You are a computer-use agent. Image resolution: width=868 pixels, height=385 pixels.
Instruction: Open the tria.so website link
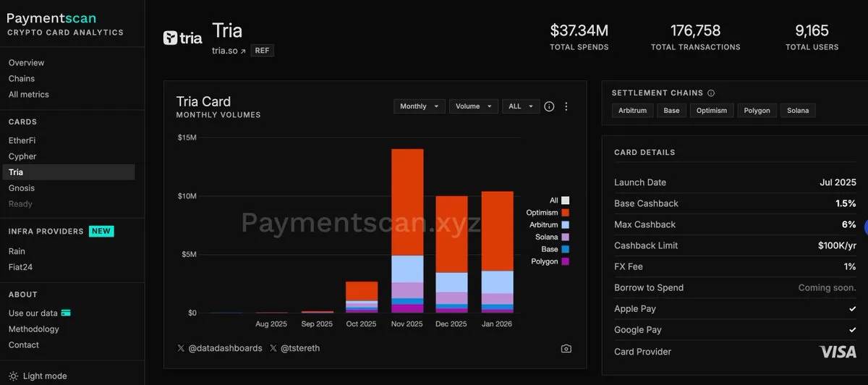click(228, 51)
